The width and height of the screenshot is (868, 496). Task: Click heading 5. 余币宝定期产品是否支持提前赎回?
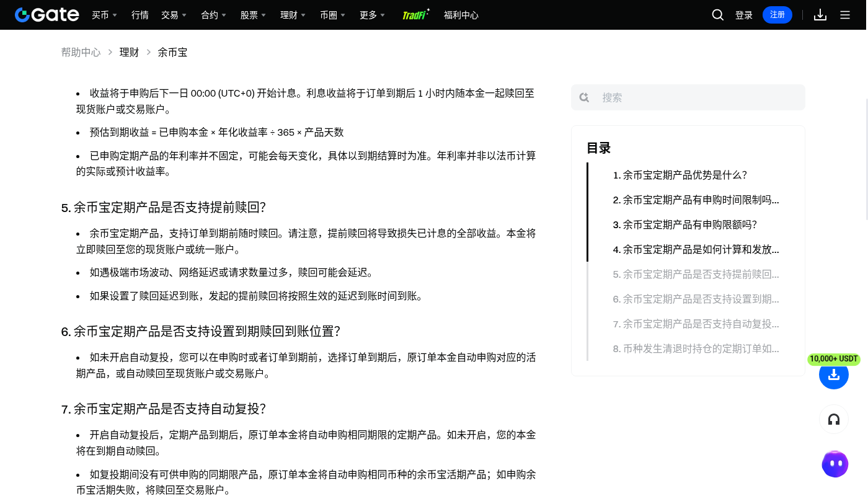tap(164, 207)
